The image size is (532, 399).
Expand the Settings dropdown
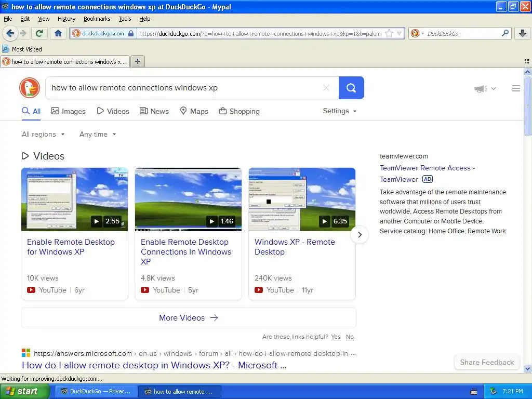pyautogui.click(x=340, y=111)
